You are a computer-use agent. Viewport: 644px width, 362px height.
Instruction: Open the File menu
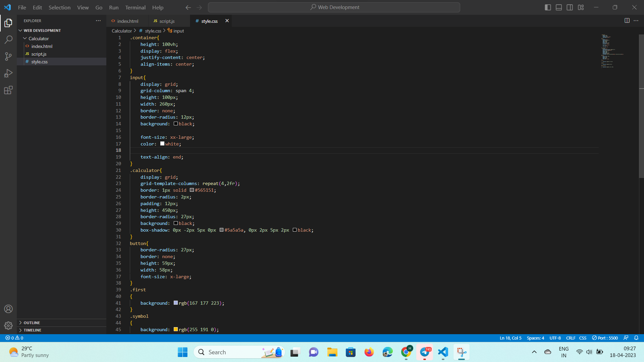click(x=22, y=7)
